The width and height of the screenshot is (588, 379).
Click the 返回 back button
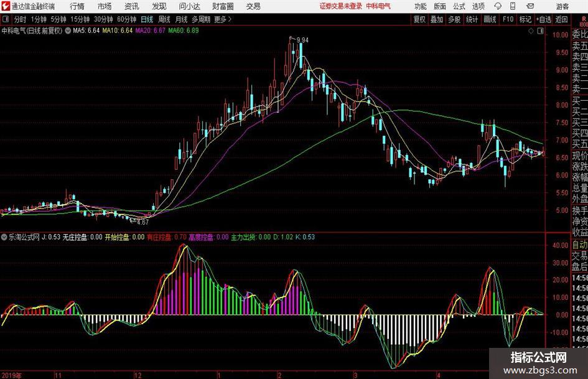561,19
